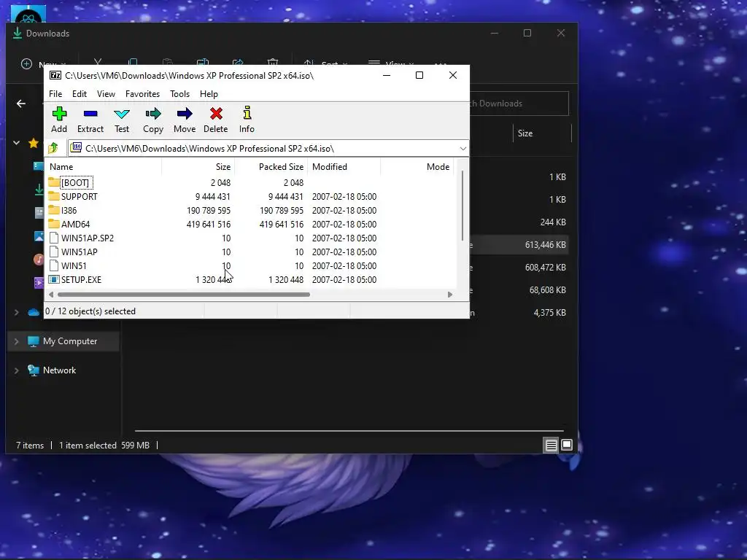Open the 7-Zip File menu
747x560 pixels.
point(55,94)
